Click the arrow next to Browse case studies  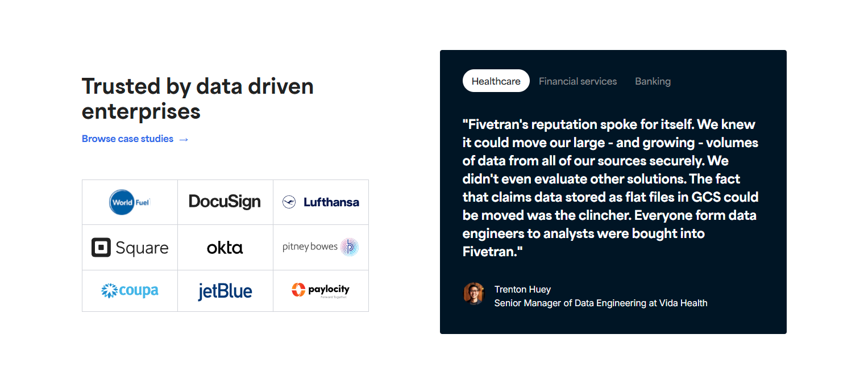click(184, 139)
